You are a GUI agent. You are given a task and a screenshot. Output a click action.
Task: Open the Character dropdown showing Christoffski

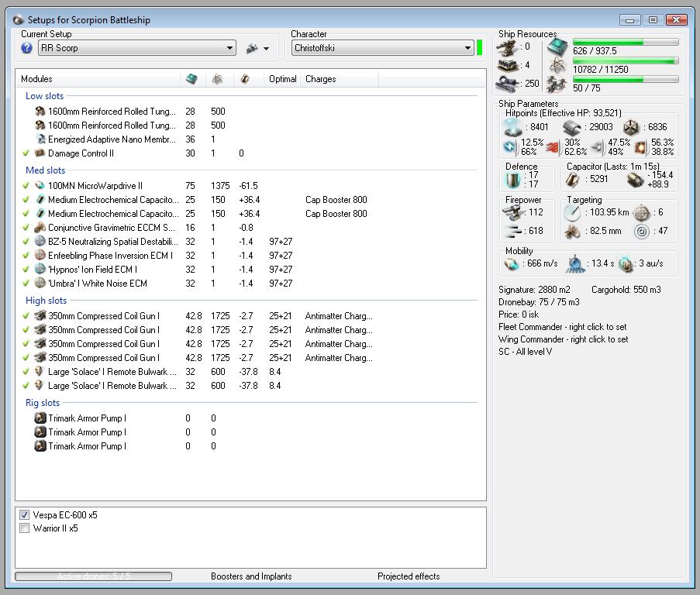click(382, 48)
